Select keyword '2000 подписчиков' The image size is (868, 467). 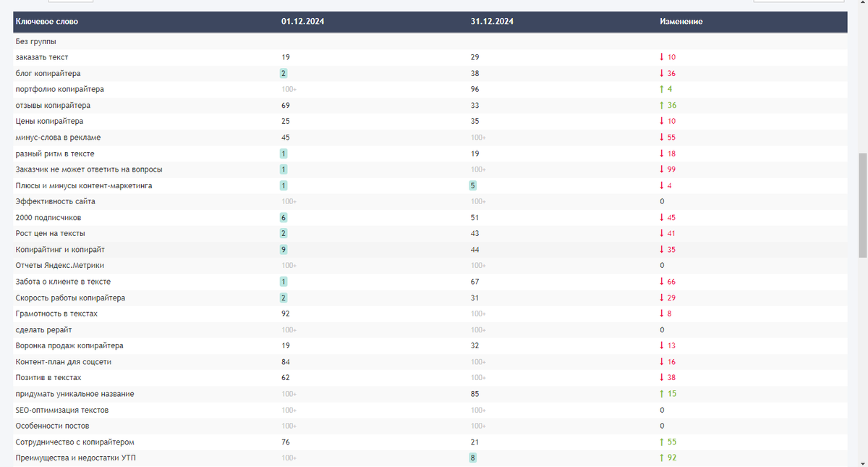coord(48,217)
